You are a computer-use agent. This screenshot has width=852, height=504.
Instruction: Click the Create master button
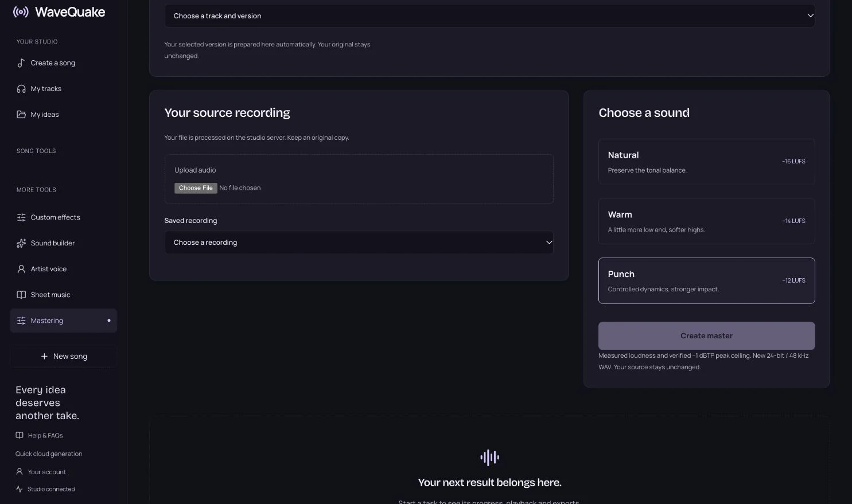point(706,336)
